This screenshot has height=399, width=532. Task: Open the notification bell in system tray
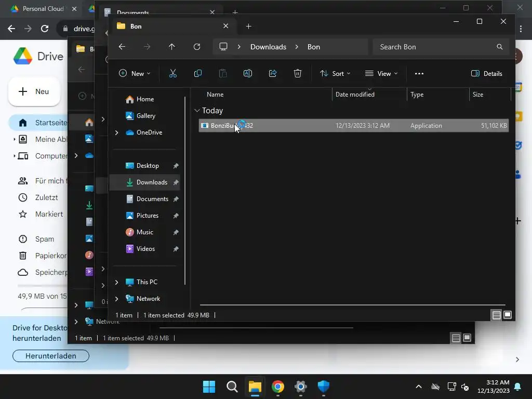518,387
